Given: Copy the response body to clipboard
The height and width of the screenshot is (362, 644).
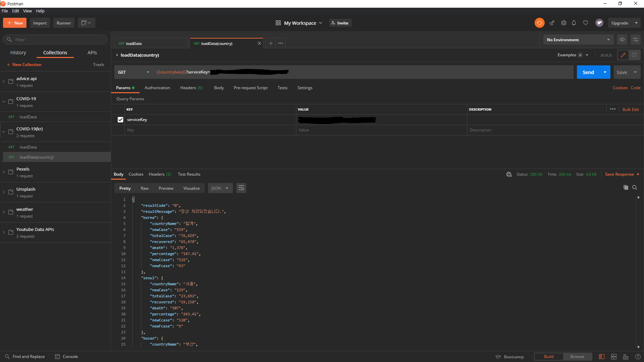Looking at the screenshot, I should tap(626, 187).
